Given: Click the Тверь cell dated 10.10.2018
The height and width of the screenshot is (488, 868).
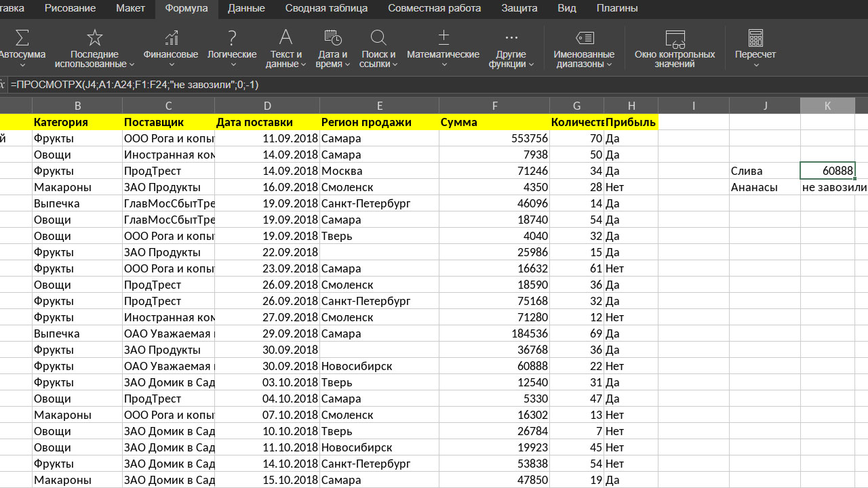Looking at the screenshot, I should pyautogui.click(x=379, y=431).
